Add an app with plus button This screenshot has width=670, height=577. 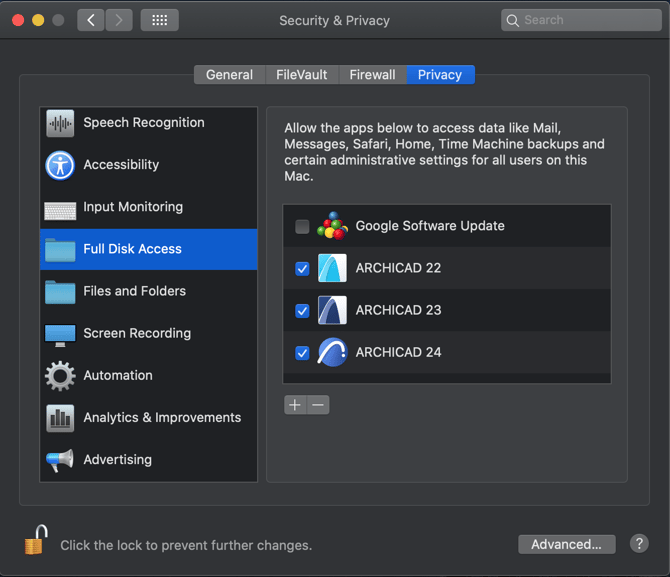(x=294, y=405)
